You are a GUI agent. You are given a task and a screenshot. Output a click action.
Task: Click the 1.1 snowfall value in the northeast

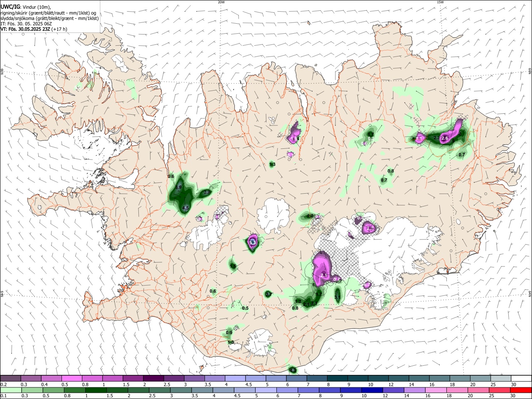click(419, 138)
